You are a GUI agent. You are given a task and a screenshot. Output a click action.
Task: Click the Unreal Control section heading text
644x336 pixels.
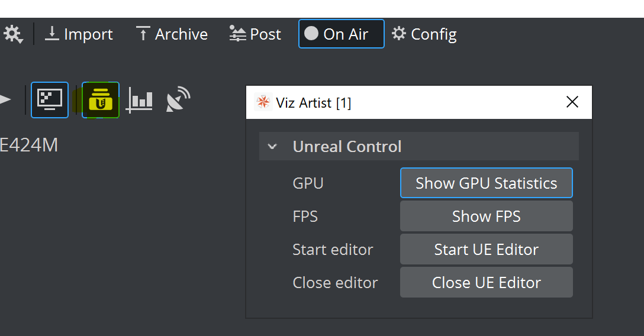tap(347, 147)
